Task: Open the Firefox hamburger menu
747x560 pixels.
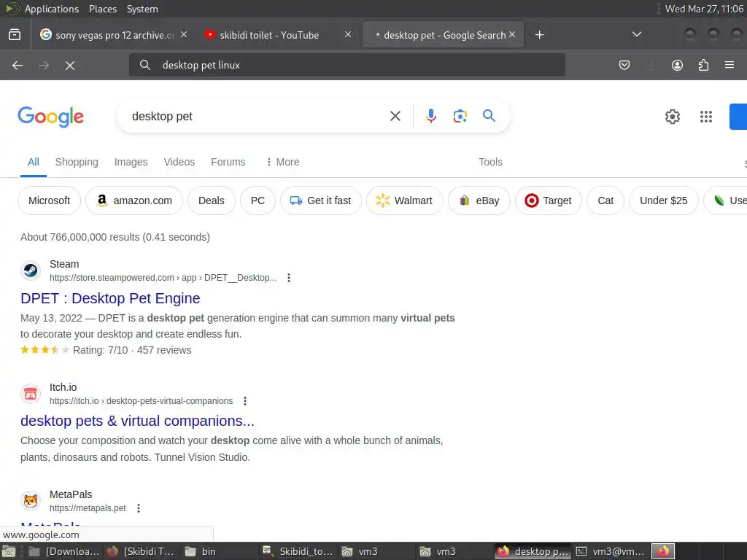Action: 729,65
